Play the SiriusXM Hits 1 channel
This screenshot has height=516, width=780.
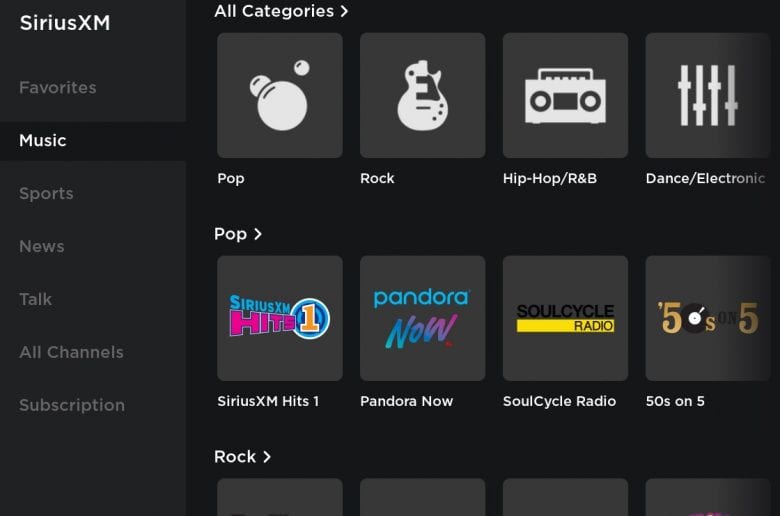(x=280, y=318)
